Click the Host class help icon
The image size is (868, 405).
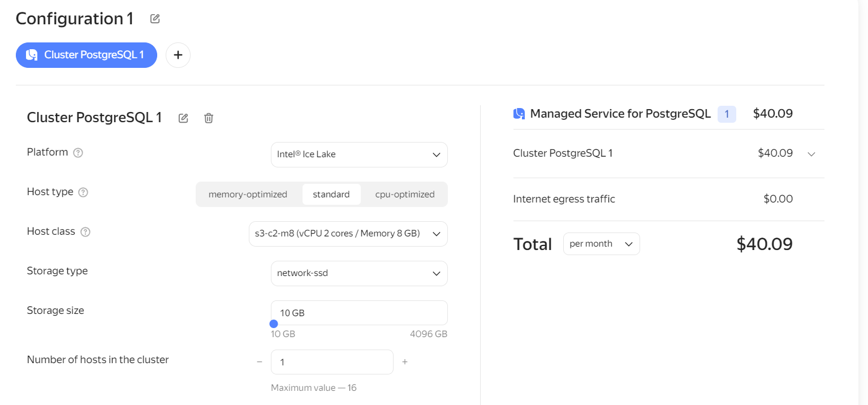tap(85, 232)
